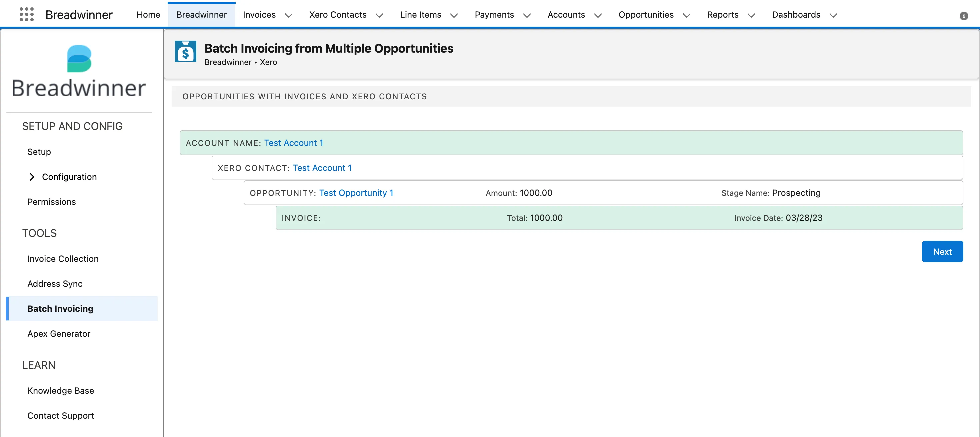Open Invoice Collection tool

tap(63, 259)
